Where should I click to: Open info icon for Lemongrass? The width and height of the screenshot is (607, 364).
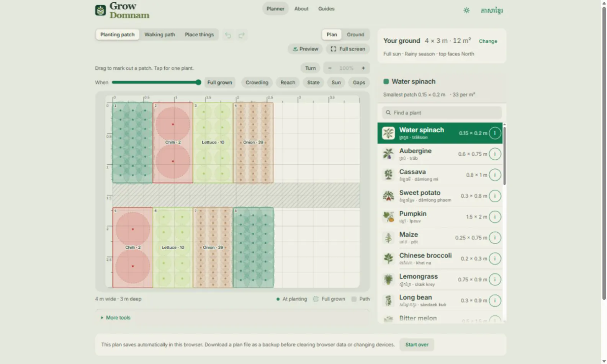pyautogui.click(x=495, y=279)
